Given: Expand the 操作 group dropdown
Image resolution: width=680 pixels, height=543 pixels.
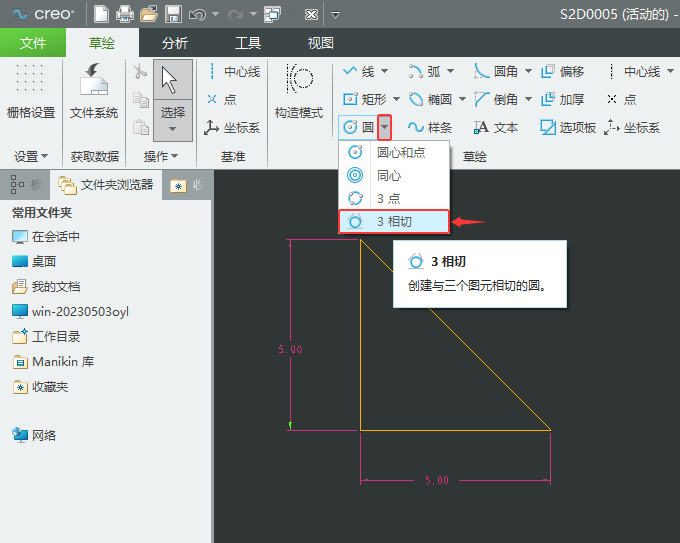Looking at the screenshot, I should 161,156.
